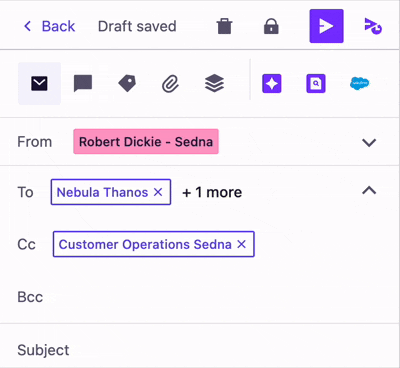The height and width of the screenshot is (368, 400).
Task: Send the email with purple arrow button
Action: (326, 26)
